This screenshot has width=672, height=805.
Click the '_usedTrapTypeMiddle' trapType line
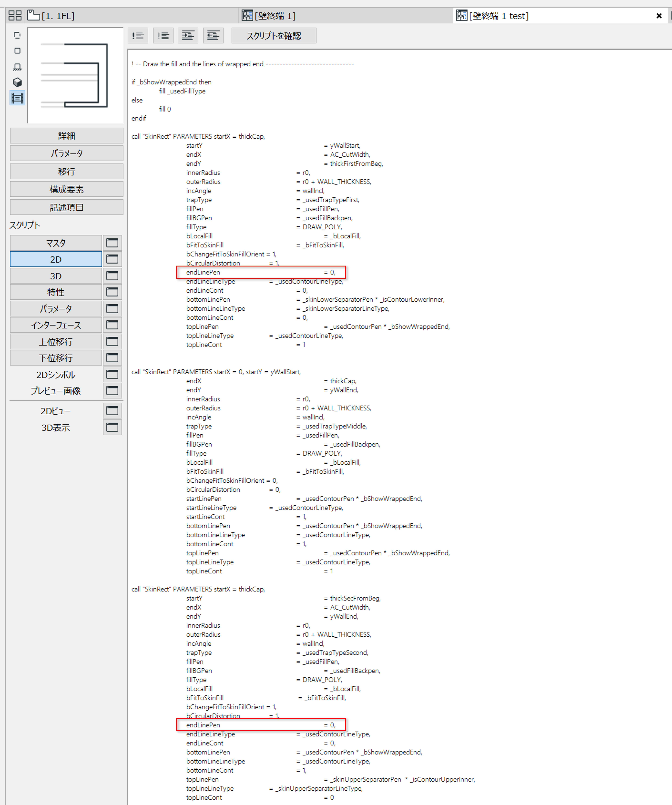277,426
